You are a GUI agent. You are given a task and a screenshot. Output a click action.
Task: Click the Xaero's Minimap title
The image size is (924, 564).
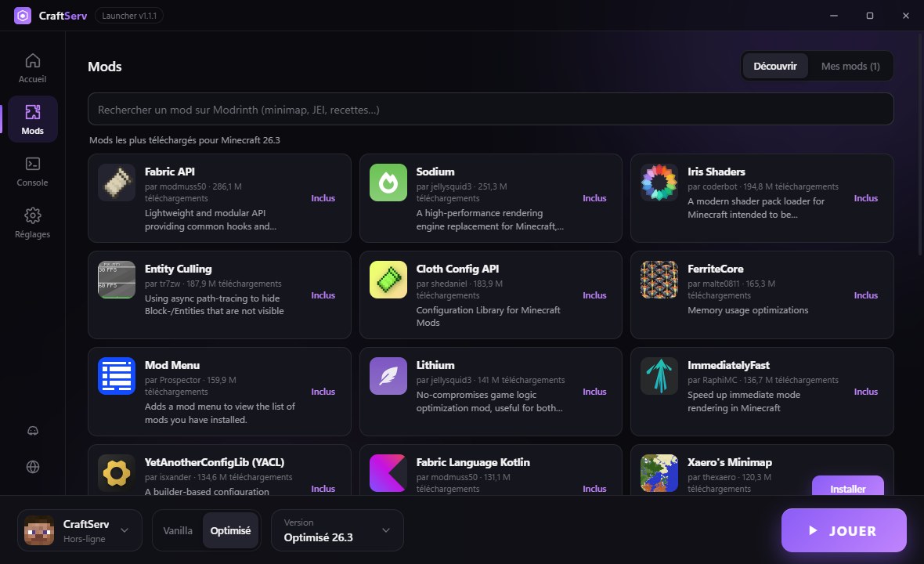730,463
